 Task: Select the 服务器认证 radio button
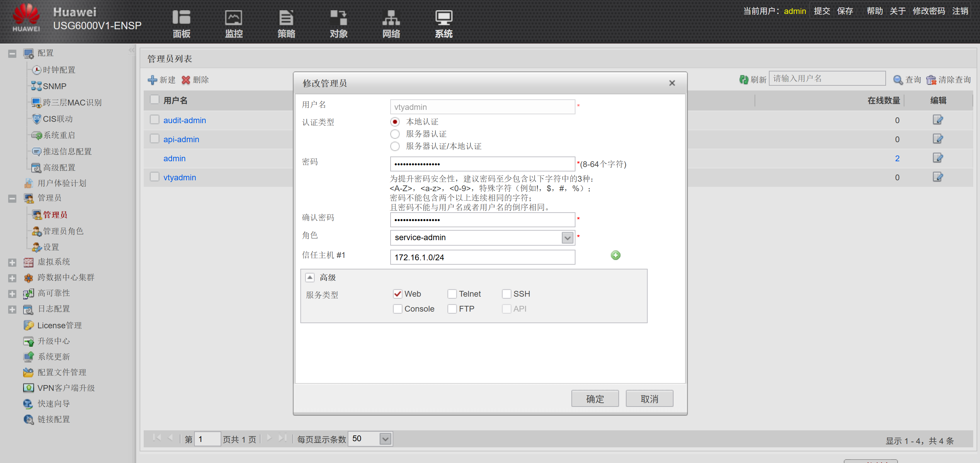395,134
